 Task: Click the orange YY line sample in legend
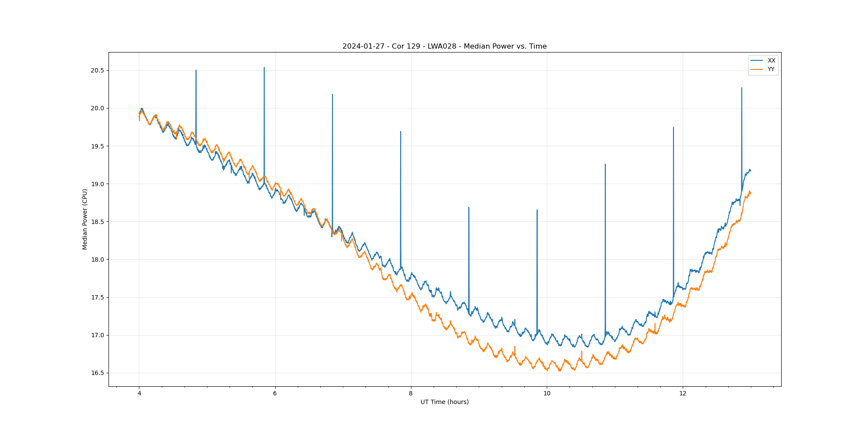click(757, 69)
